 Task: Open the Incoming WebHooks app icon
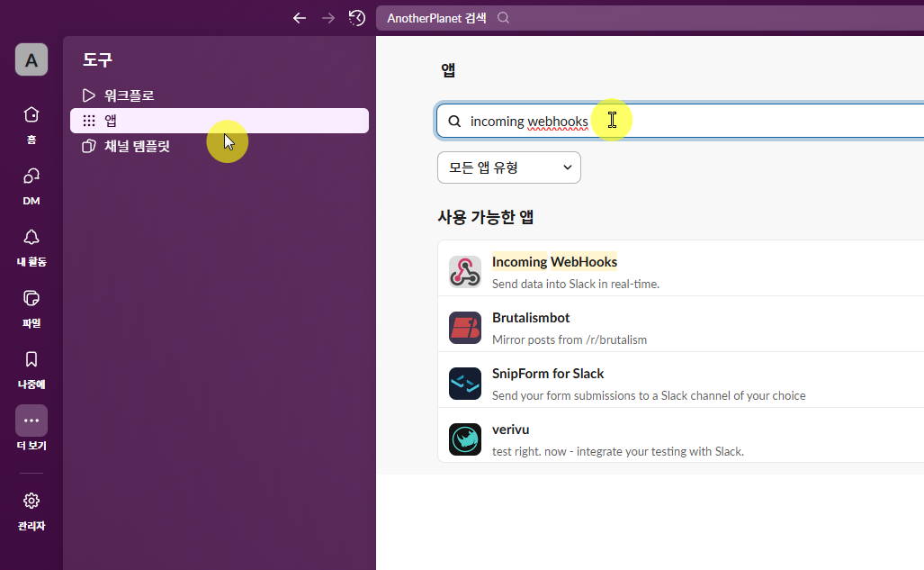pyautogui.click(x=465, y=271)
